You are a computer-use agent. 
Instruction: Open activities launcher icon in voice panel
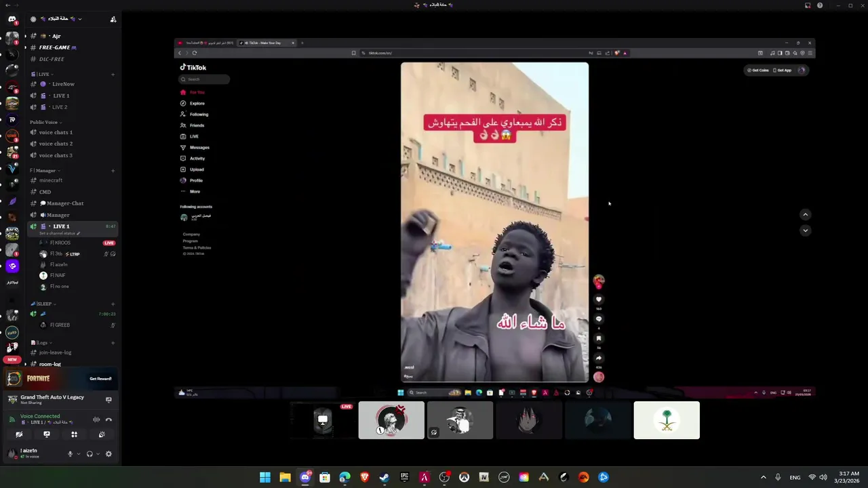pos(74,434)
